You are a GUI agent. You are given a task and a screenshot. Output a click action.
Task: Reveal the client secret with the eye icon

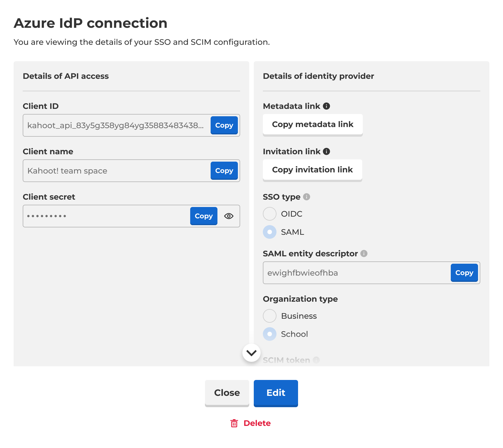(x=229, y=216)
